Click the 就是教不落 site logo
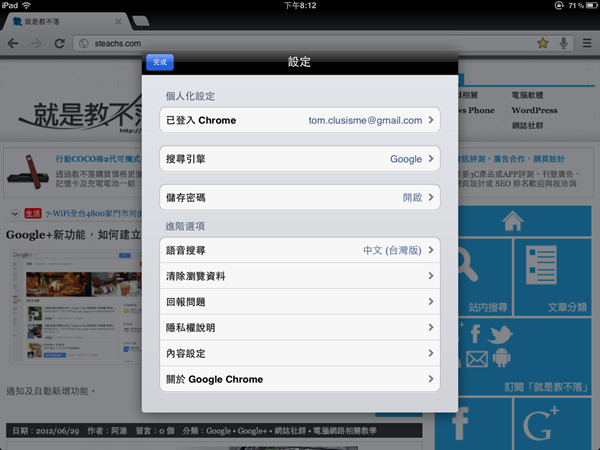 coord(80,115)
